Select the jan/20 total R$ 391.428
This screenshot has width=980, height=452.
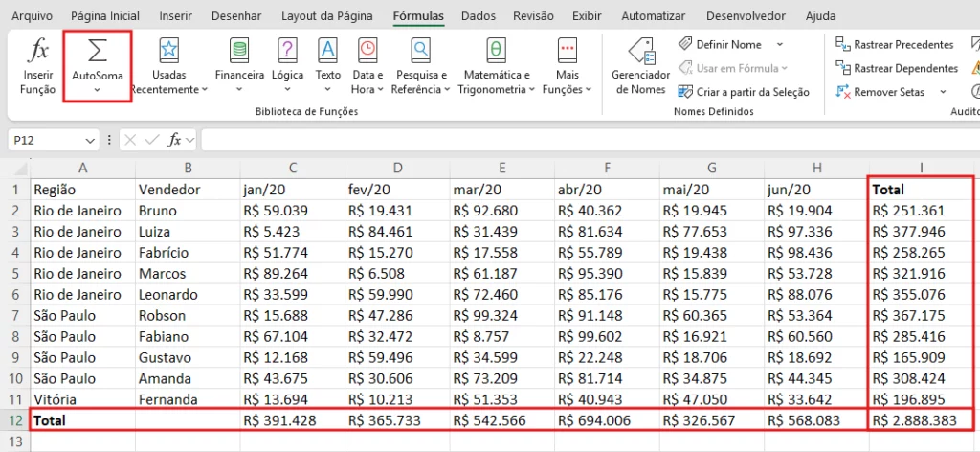coord(292,420)
